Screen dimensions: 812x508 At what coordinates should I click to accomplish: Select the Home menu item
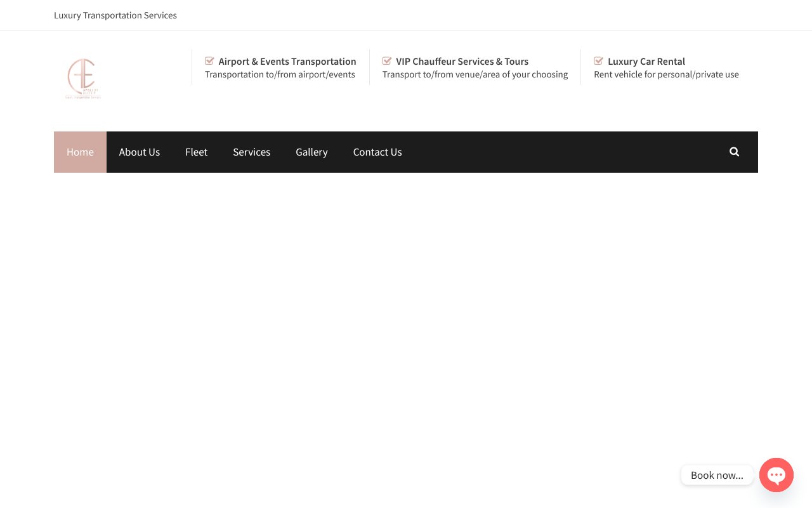click(80, 152)
